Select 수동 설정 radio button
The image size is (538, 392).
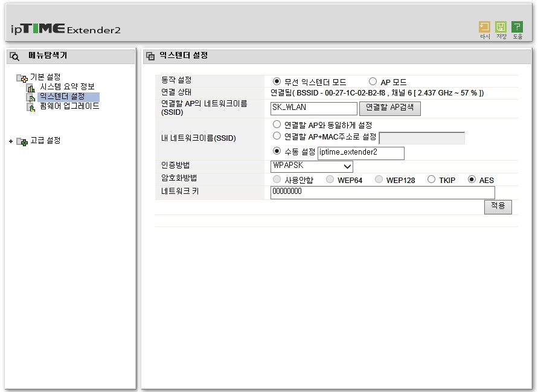click(277, 151)
